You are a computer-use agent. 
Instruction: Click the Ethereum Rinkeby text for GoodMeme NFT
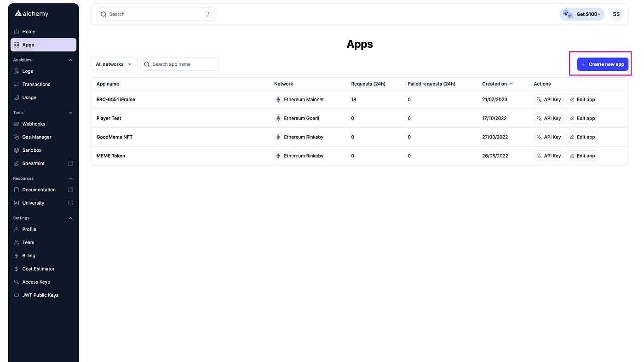pos(304,137)
